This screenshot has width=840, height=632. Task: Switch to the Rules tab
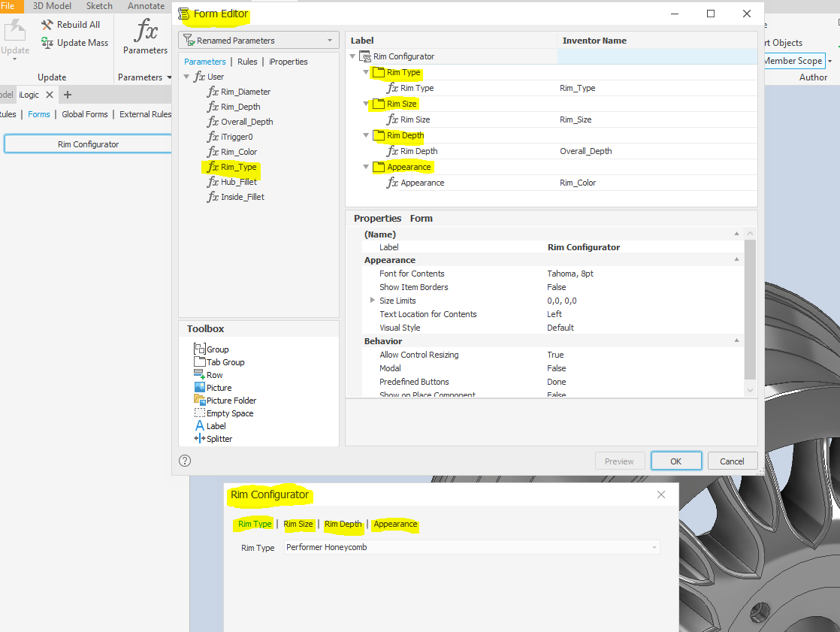tap(246, 61)
